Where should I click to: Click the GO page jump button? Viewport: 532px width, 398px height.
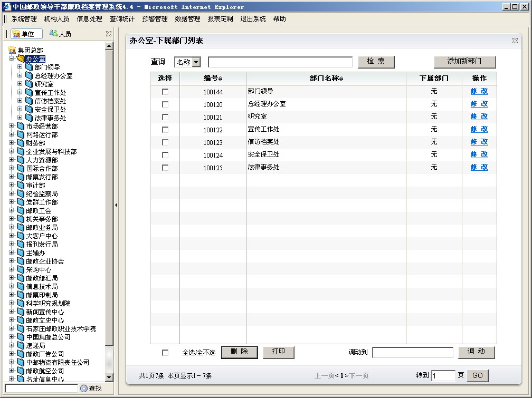tap(477, 376)
